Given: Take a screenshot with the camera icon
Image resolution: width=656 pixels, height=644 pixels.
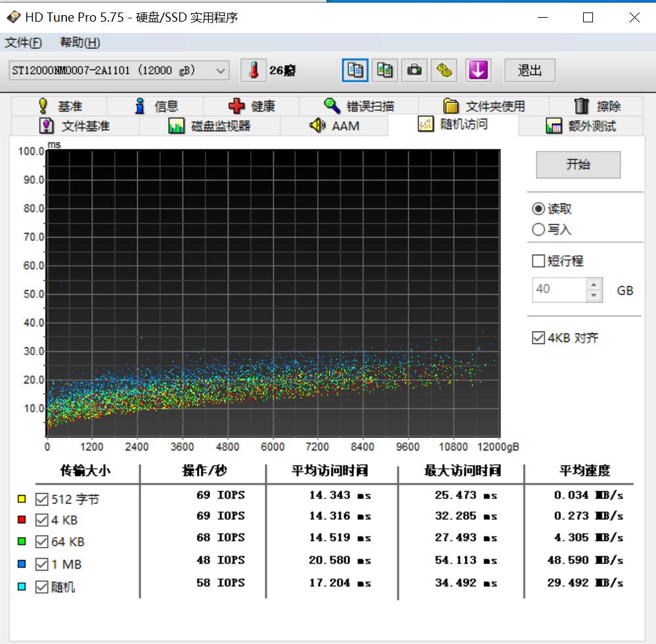Looking at the screenshot, I should (415, 70).
